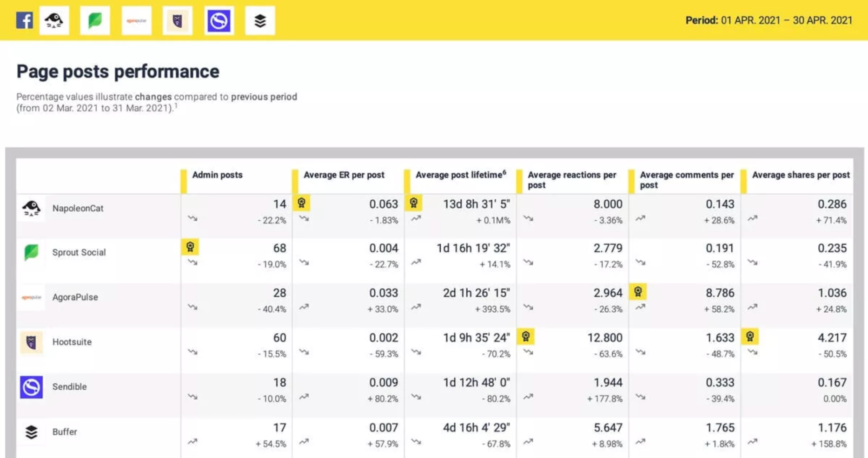Click the Period date range text

point(769,20)
